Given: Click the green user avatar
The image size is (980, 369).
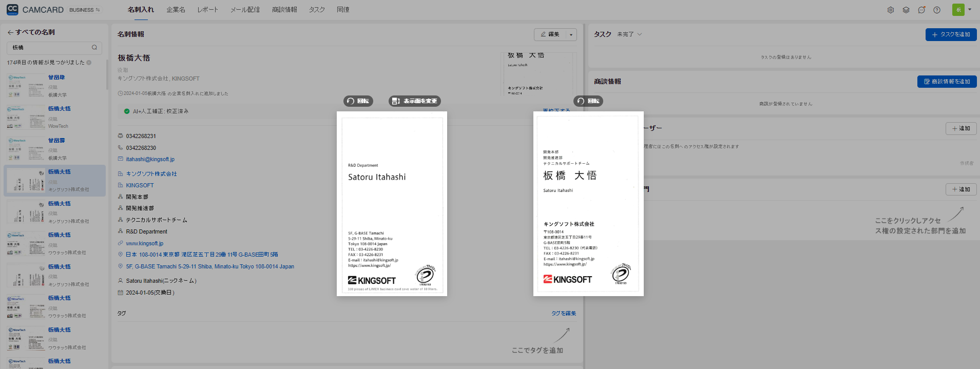Looking at the screenshot, I should pyautogui.click(x=958, y=10).
